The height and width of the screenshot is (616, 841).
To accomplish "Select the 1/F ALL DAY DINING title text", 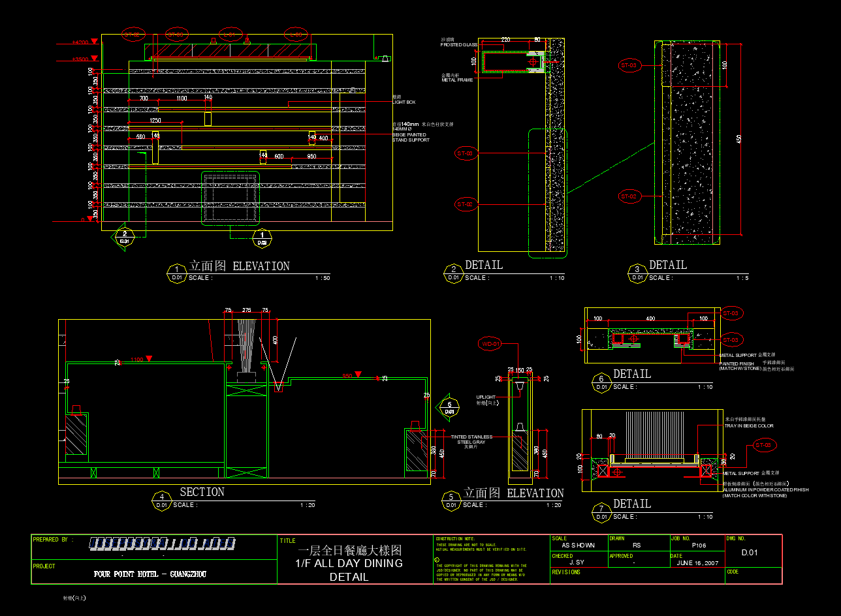I will point(349,563).
